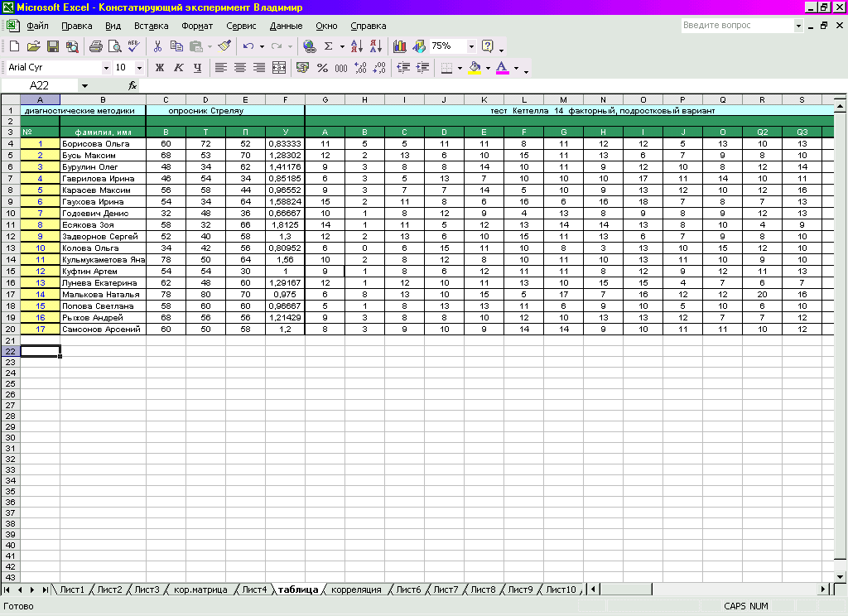Apply the Percent Style format

(322, 68)
